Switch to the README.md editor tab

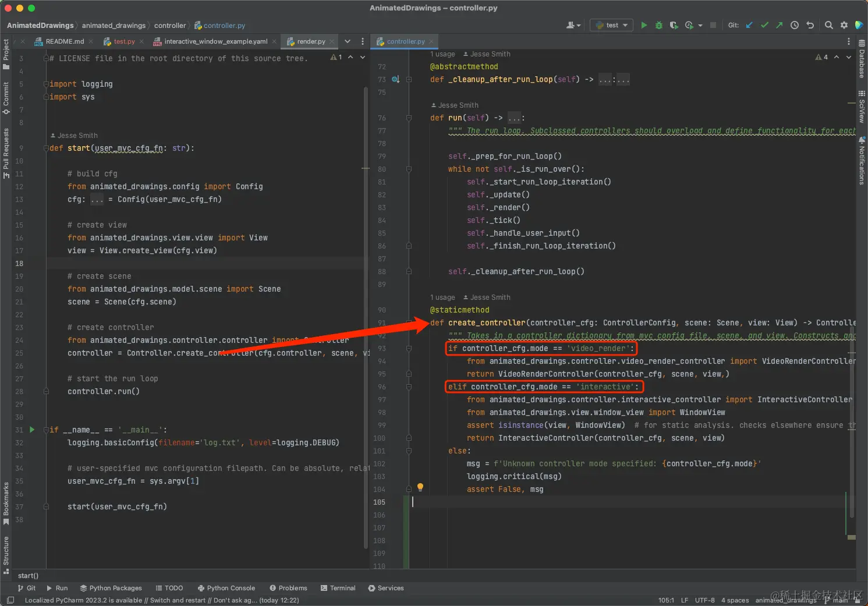click(64, 41)
